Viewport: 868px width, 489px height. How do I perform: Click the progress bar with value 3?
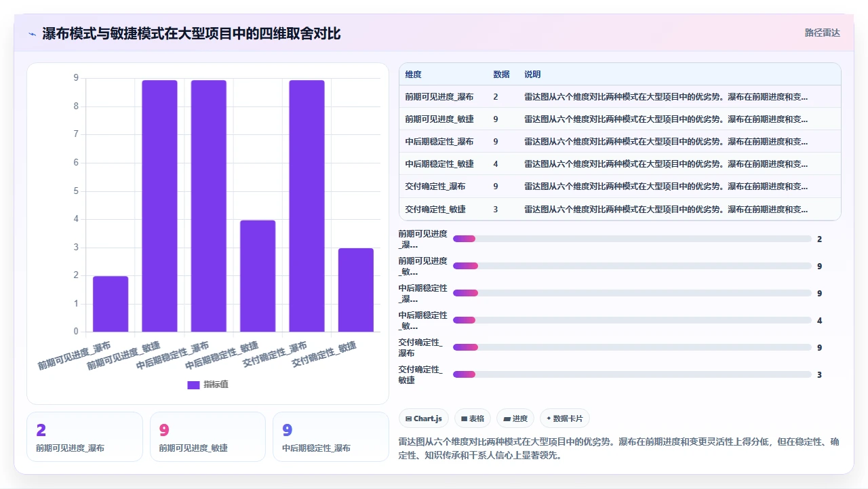[x=632, y=374]
